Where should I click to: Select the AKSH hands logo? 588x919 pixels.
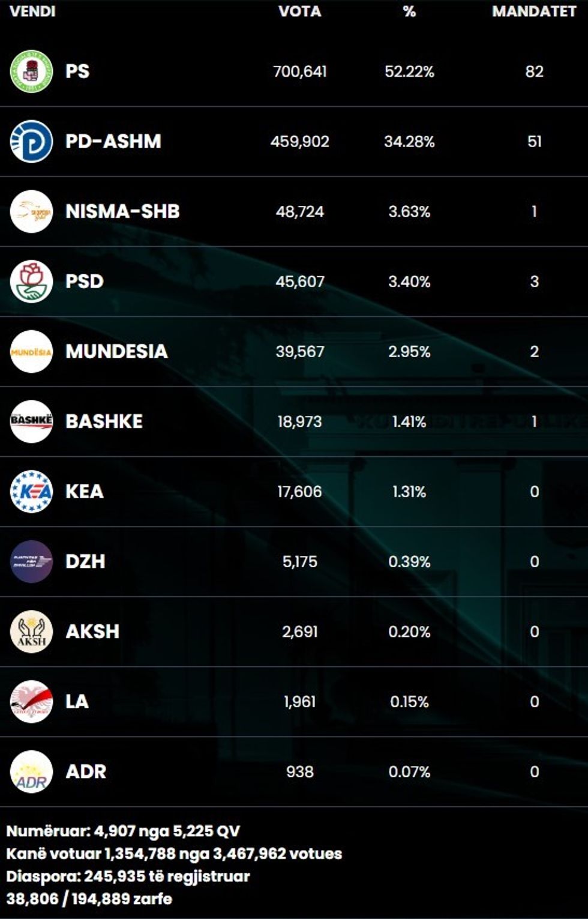pyautogui.click(x=31, y=631)
